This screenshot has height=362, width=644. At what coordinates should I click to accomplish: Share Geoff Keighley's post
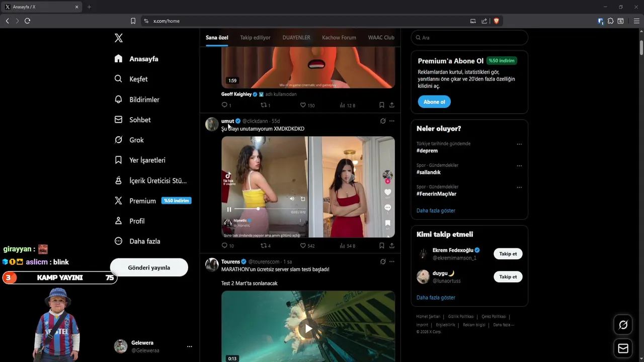[391, 105]
